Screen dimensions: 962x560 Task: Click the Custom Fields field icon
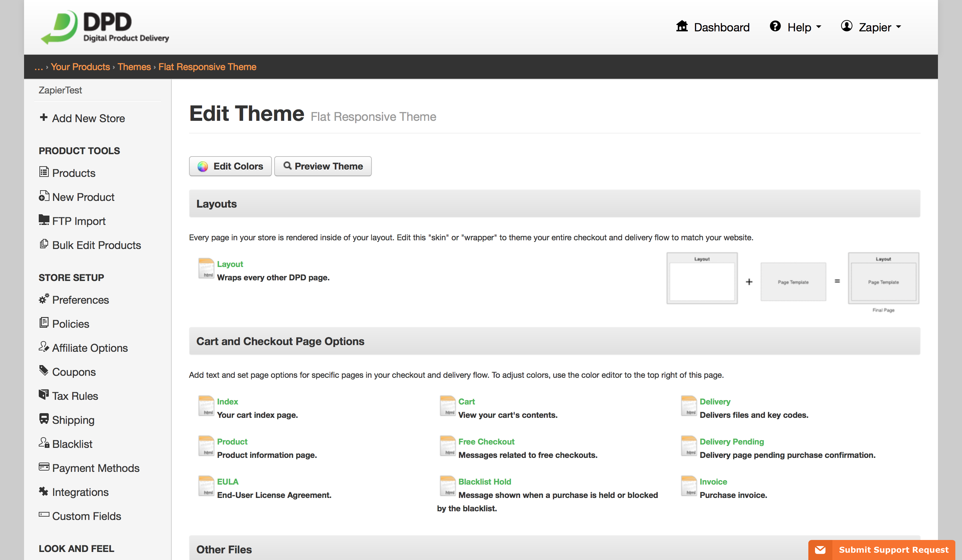click(x=44, y=515)
